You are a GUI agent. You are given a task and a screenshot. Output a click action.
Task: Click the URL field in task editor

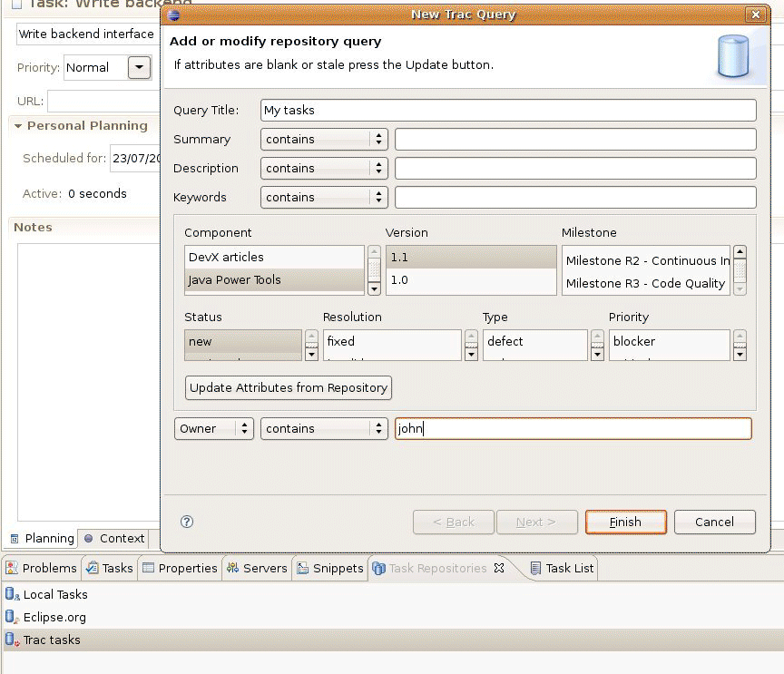coord(104,101)
